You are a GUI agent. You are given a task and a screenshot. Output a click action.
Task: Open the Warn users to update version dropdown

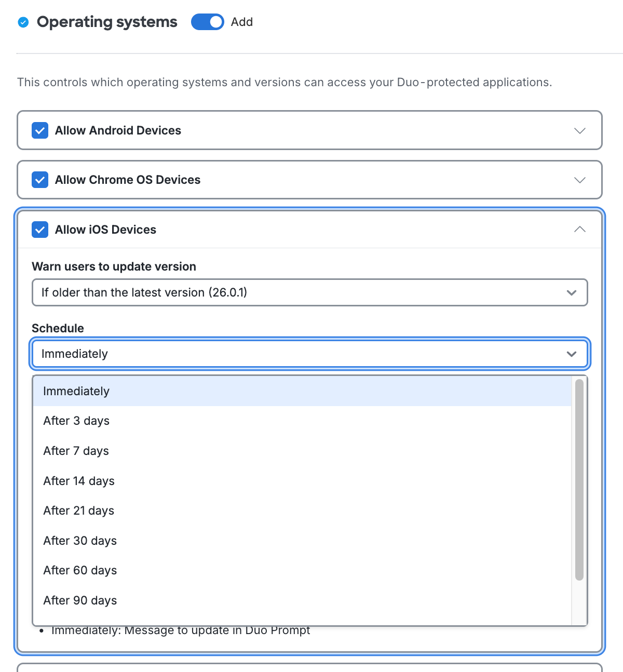point(309,292)
